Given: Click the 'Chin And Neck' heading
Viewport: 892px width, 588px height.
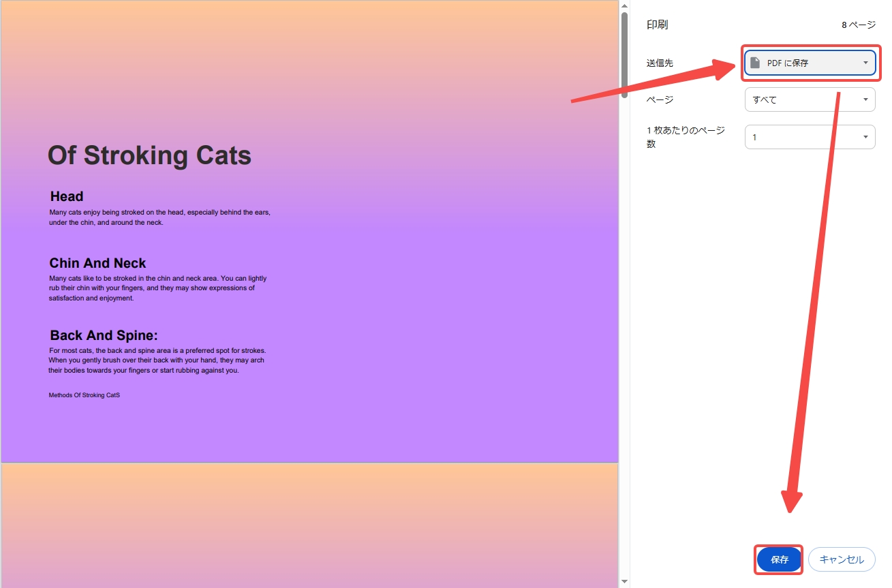Looking at the screenshot, I should click(x=97, y=263).
